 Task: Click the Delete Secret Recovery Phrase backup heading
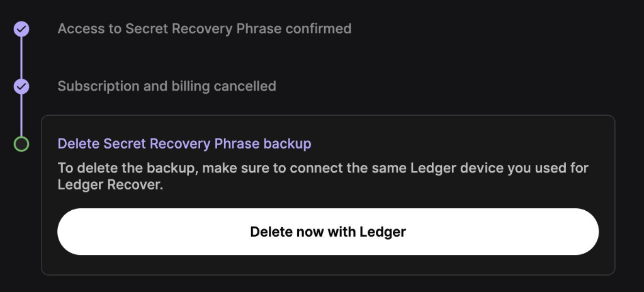[184, 144]
